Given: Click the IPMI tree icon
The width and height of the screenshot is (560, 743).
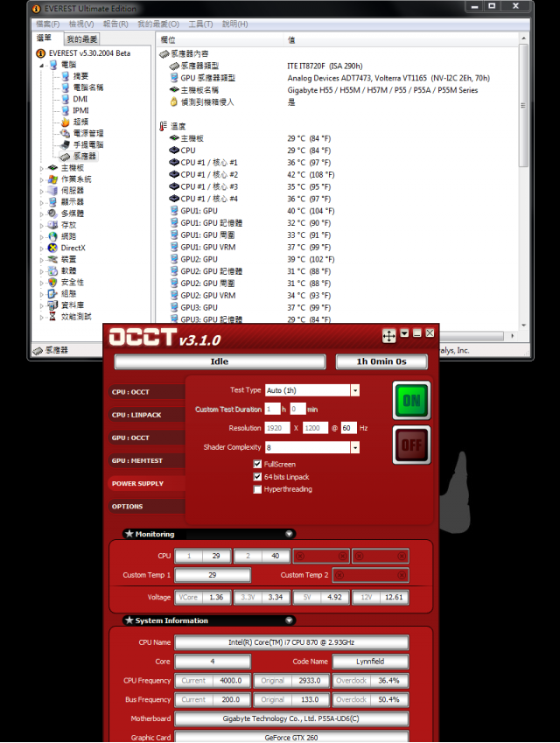Looking at the screenshot, I should click(x=66, y=110).
